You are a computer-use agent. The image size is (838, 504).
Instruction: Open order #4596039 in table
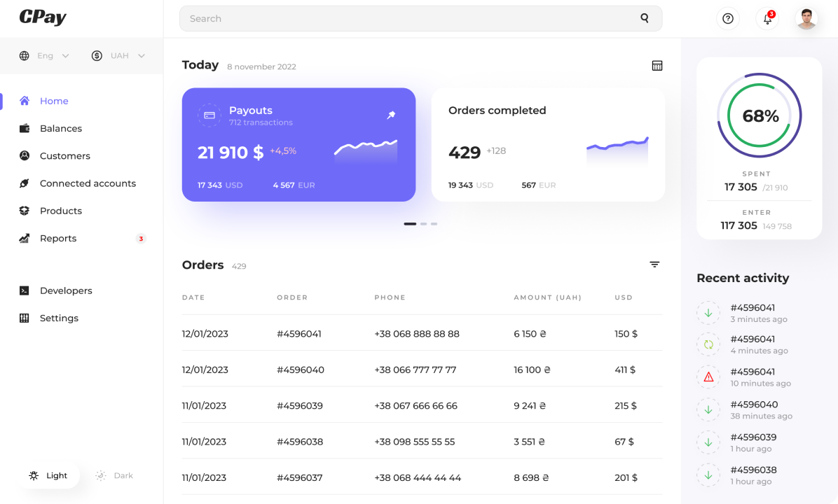coord(300,406)
